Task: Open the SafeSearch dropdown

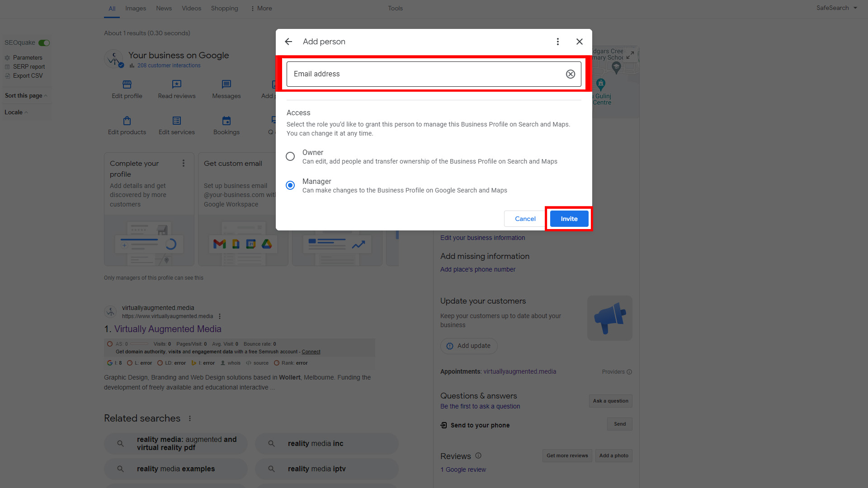Action: [836, 8]
